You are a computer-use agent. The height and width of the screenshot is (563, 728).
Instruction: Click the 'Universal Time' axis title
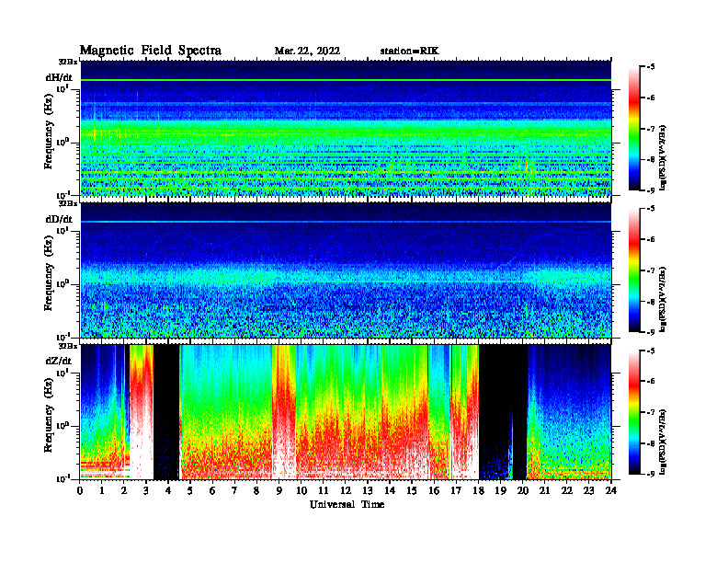coord(347,504)
